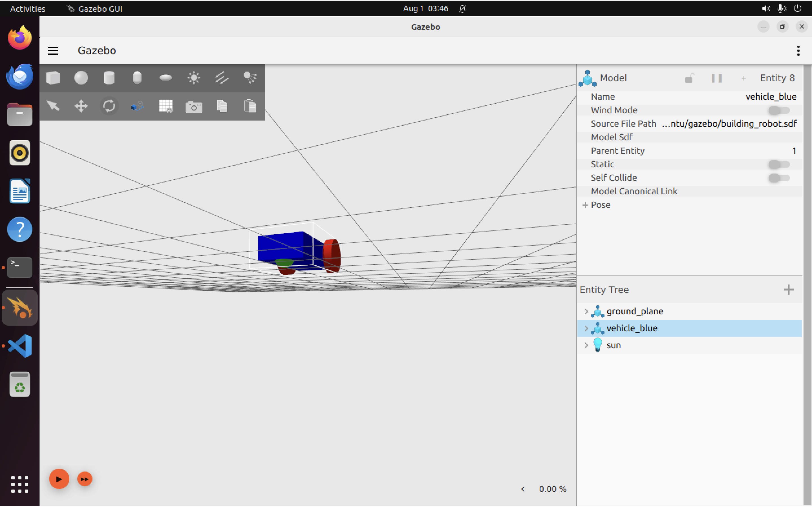Expand the Pose section
The image size is (812, 507).
click(x=586, y=205)
